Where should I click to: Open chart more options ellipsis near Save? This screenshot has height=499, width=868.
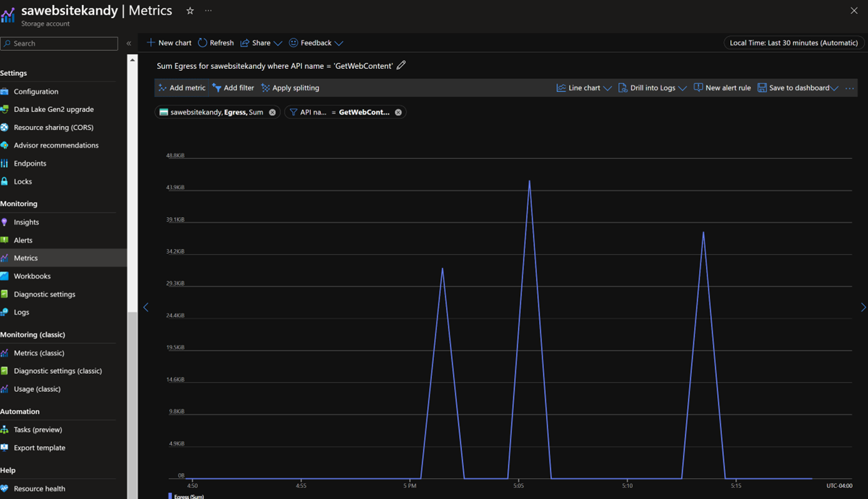coord(849,88)
